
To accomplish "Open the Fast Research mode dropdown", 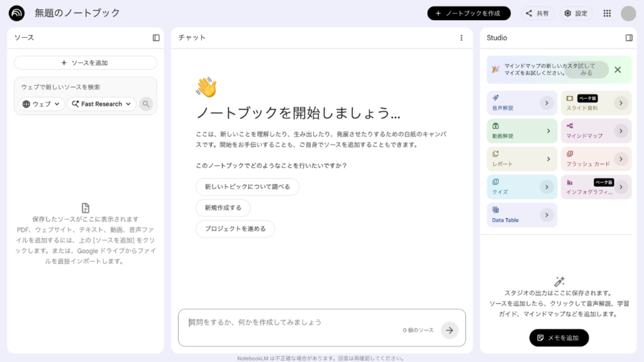I will [x=101, y=104].
